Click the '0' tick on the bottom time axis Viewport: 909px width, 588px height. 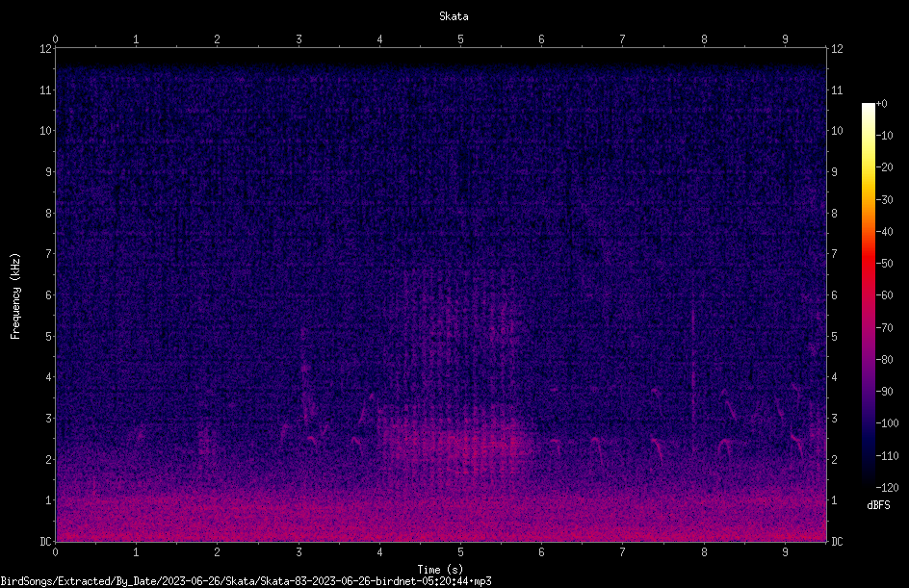coord(55,552)
